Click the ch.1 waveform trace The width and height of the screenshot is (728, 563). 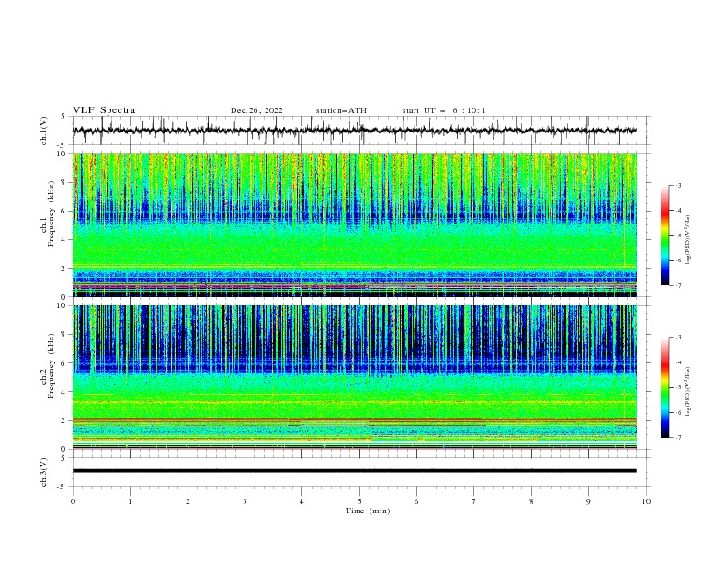(355, 131)
